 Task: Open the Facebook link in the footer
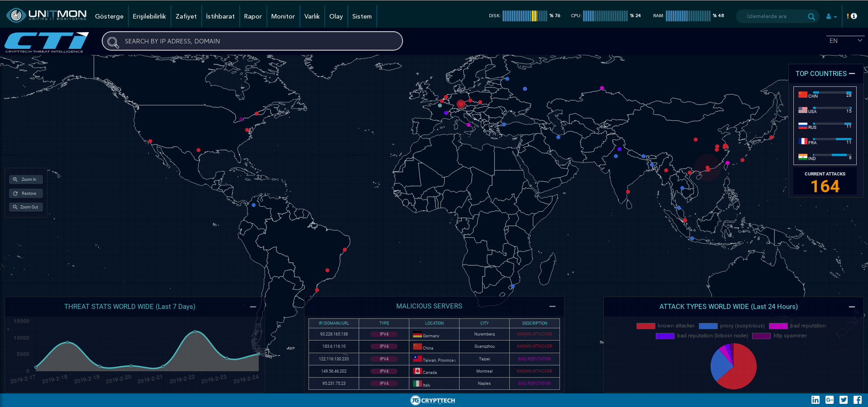pos(858,400)
